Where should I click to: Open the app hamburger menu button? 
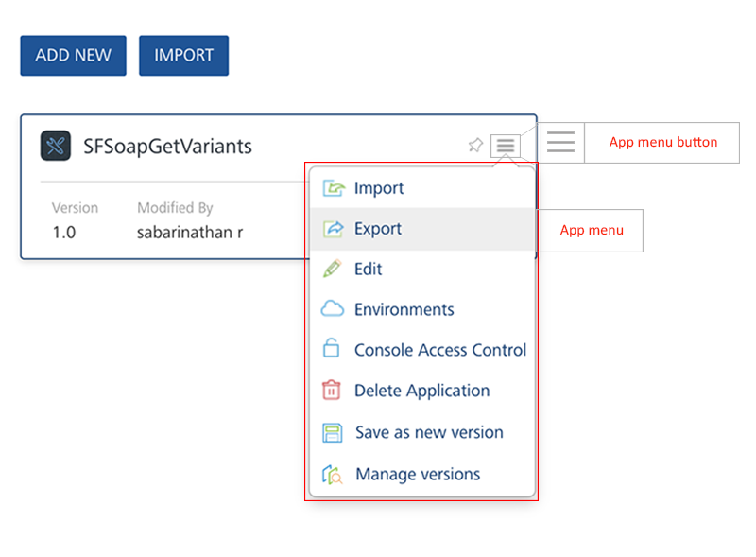pyautogui.click(x=506, y=146)
